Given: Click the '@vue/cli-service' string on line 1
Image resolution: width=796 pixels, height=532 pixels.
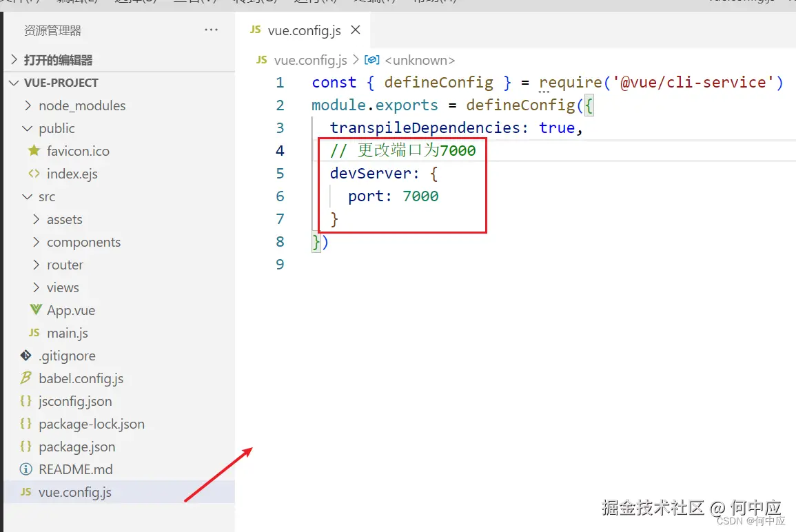Looking at the screenshot, I should 693,82.
